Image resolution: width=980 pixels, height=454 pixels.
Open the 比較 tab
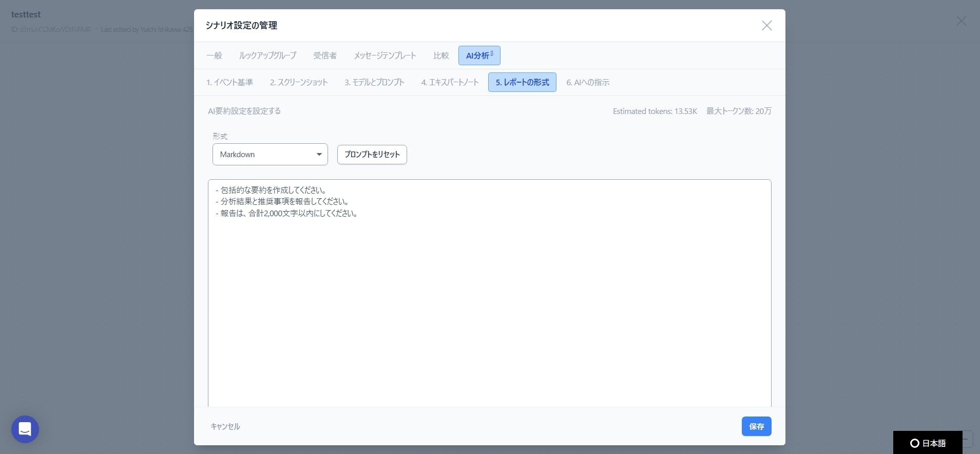441,55
